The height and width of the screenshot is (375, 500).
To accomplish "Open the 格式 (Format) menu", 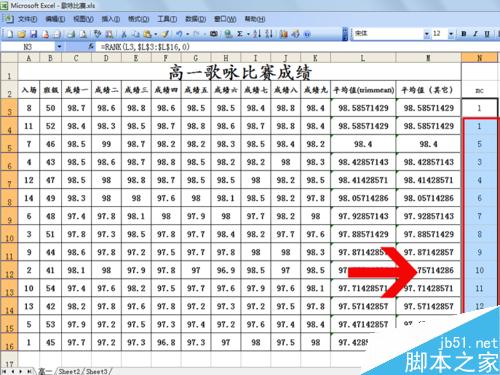I will (x=138, y=19).
